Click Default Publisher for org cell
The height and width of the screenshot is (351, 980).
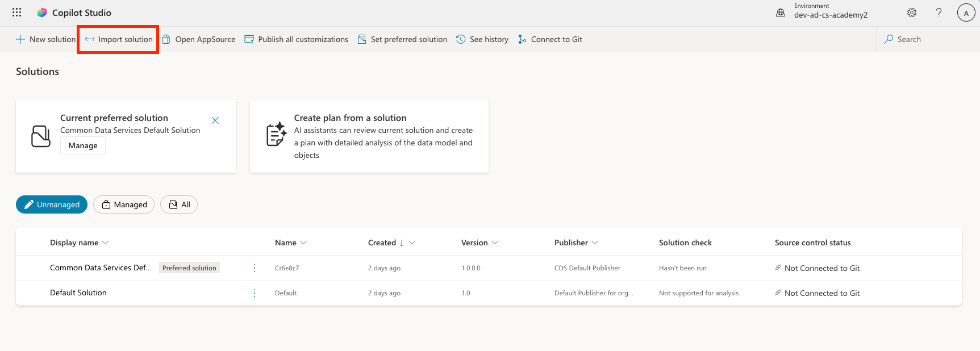594,293
